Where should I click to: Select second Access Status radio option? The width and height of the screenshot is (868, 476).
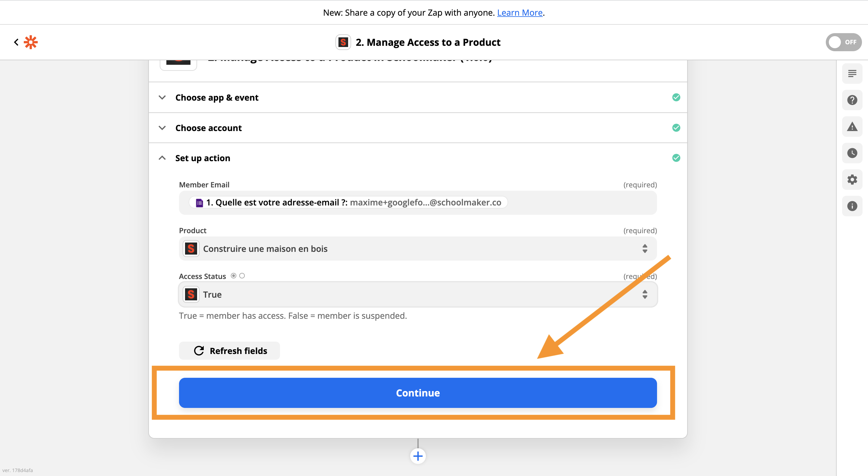242,276
